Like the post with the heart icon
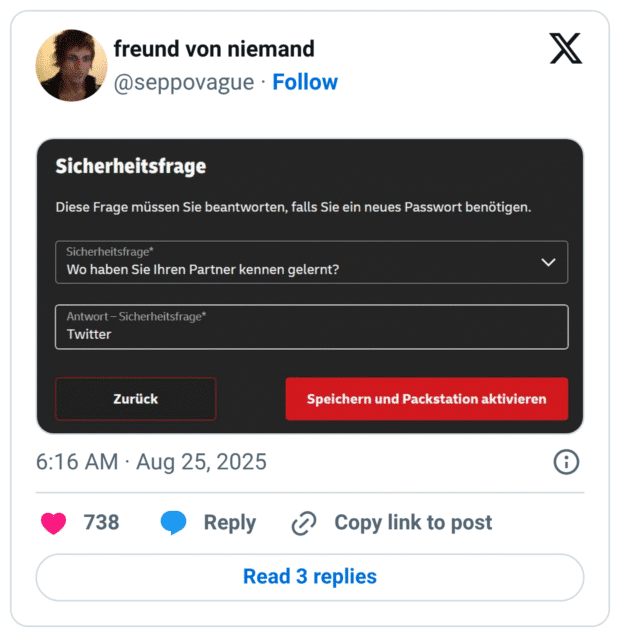 (x=53, y=522)
